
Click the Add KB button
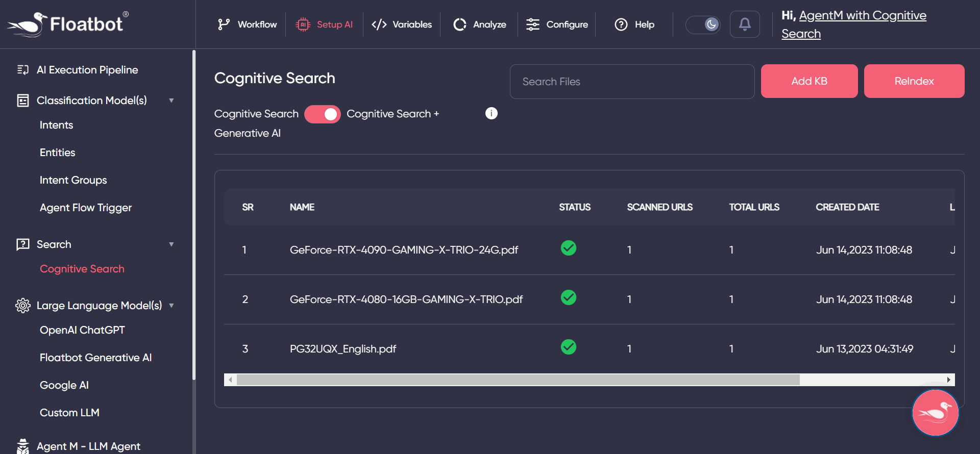coord(809,81)
